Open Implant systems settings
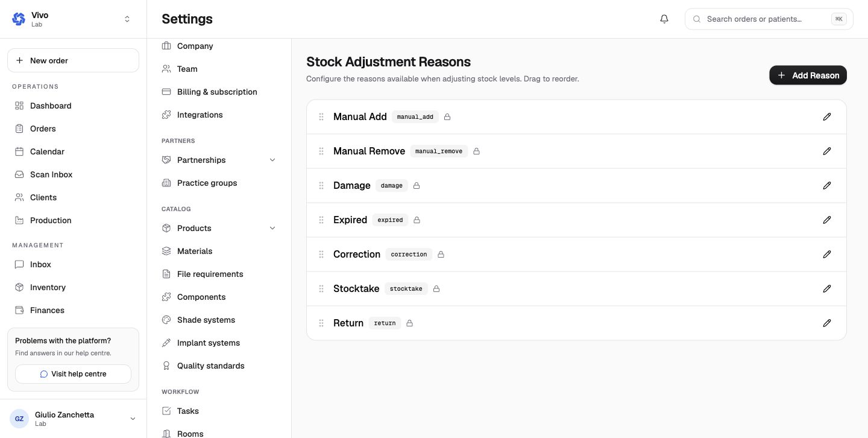Viewport: 868px width, 438px height. 219,343
